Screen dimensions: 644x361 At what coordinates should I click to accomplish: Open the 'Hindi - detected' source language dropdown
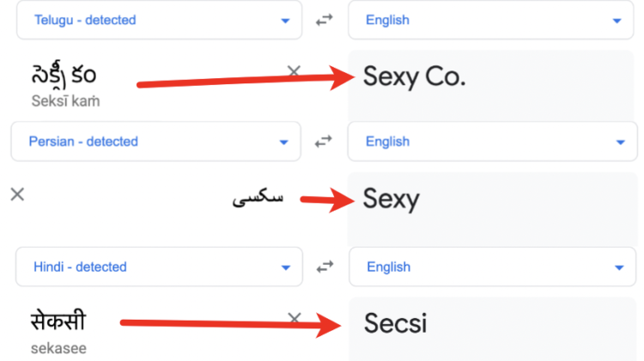tap(159, 266)
